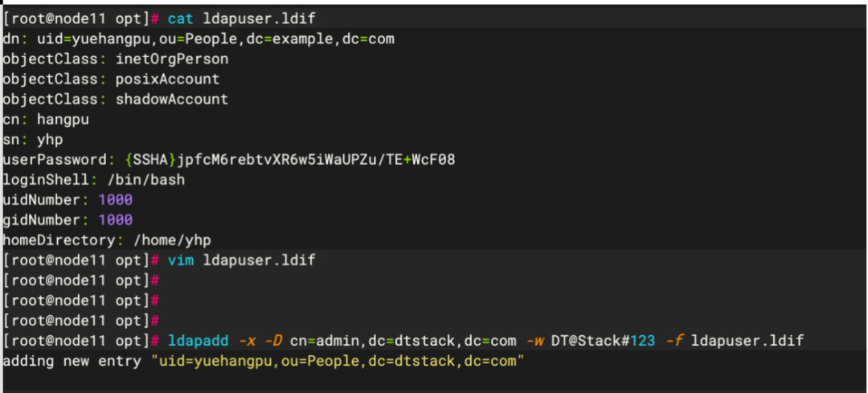Click the 'ldapadd' command text

[199, 341]
